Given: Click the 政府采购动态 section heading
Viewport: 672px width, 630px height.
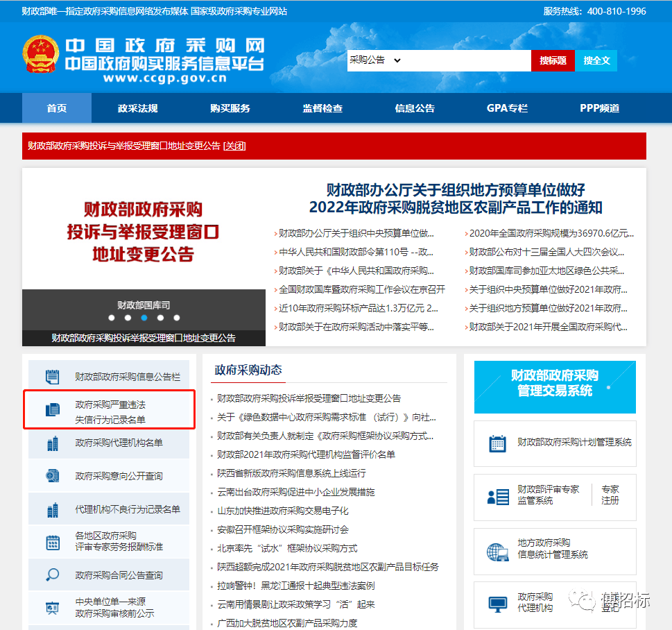Looking at the screenshot, I should (x=248, y=370).
